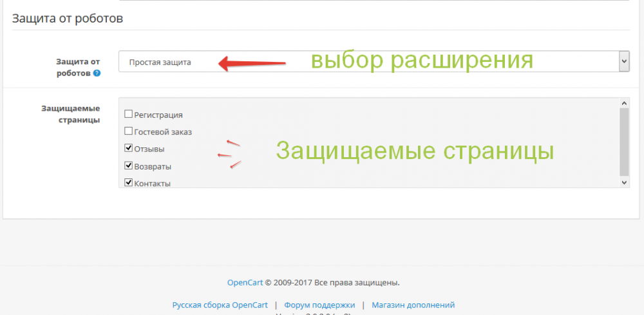Viewport: 644px width, 315px height.
Task: Click the Защищаемые страницы field label
Action: [x=71, y=114]
